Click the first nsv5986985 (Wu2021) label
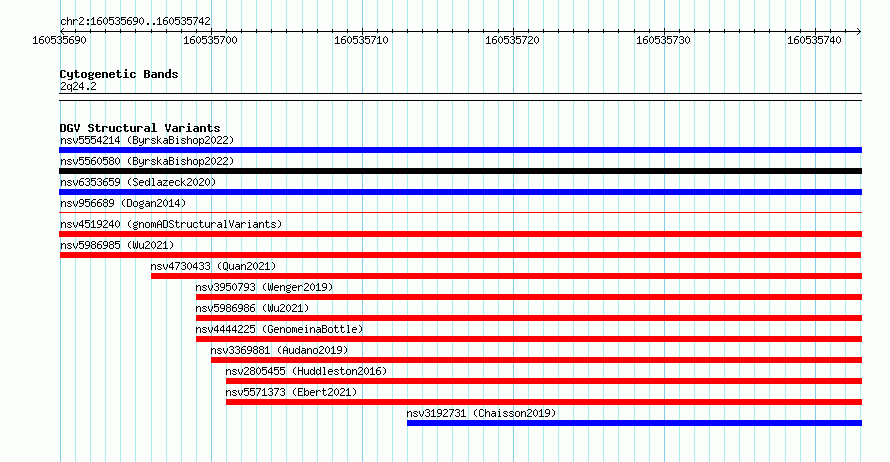 pyautogui.click(x=117, y=245)
